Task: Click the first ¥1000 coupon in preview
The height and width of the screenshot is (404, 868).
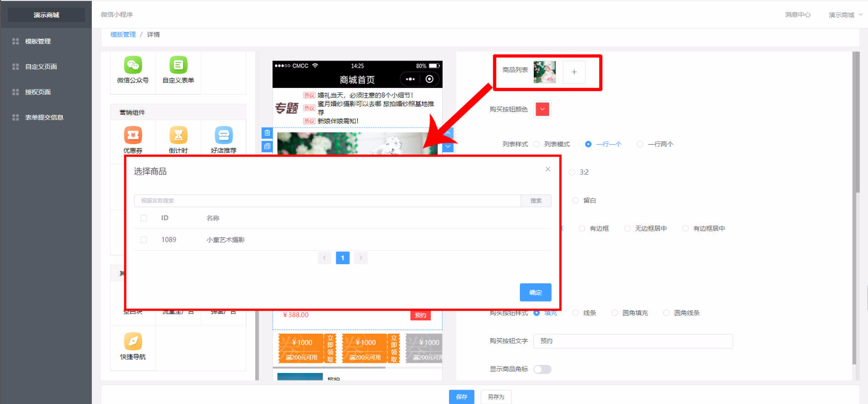Action: tap(307, 348)
